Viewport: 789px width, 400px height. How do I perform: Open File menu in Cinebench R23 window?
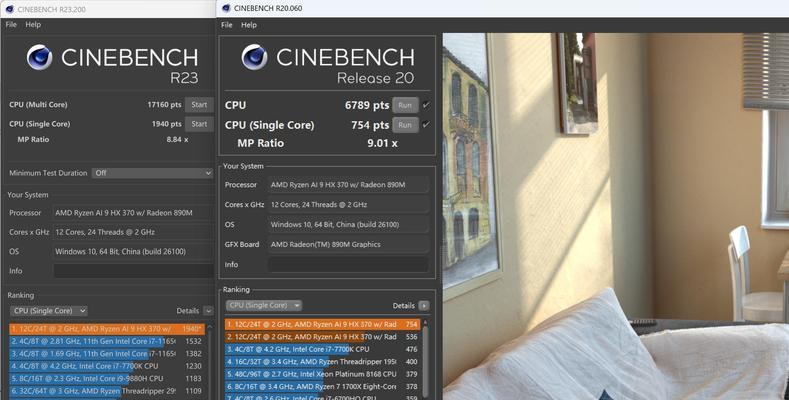(11, 24)
